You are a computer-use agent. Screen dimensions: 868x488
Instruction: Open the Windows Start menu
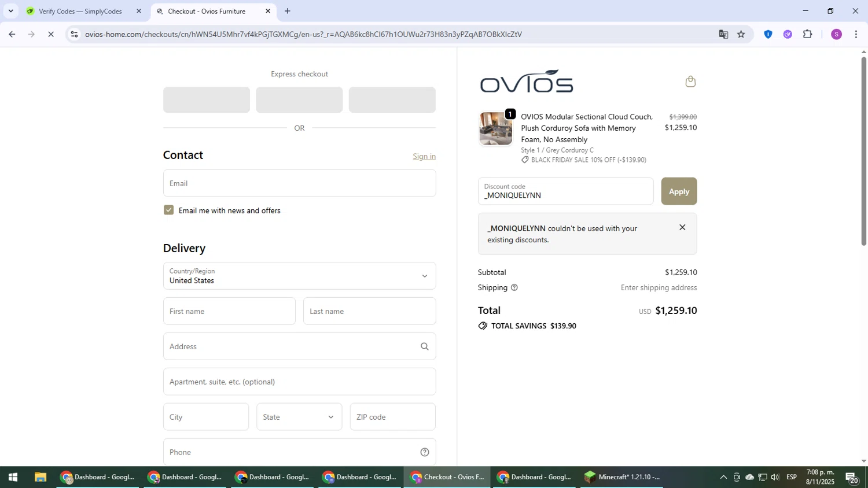coord(13,477)
